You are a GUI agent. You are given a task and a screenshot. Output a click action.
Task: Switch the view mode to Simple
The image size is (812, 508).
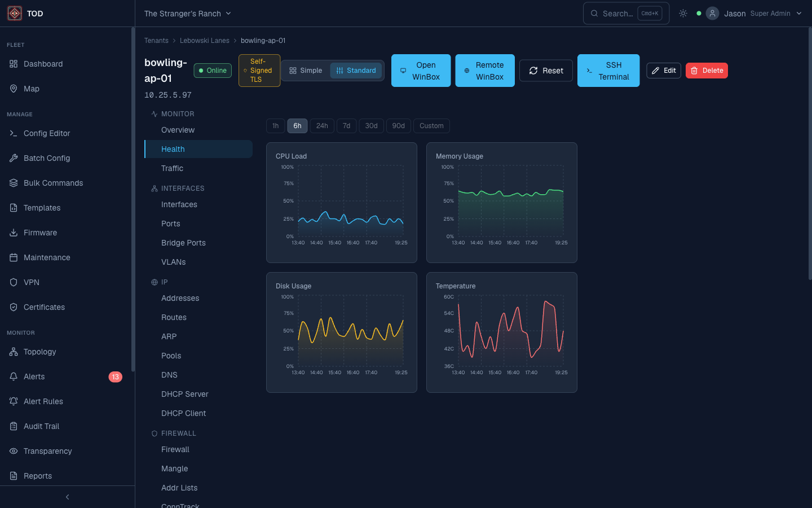305,71
